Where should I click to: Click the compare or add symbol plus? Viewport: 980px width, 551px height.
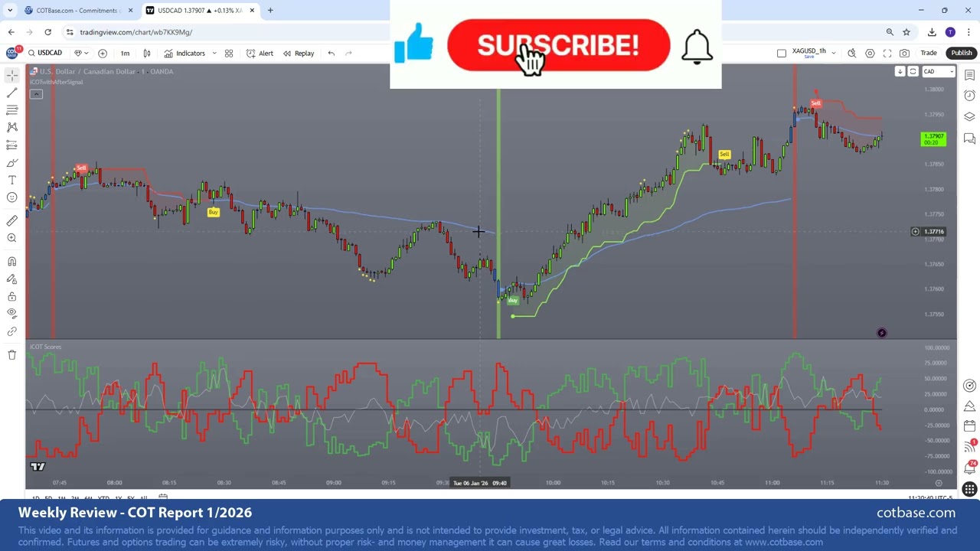pos(103,53)
